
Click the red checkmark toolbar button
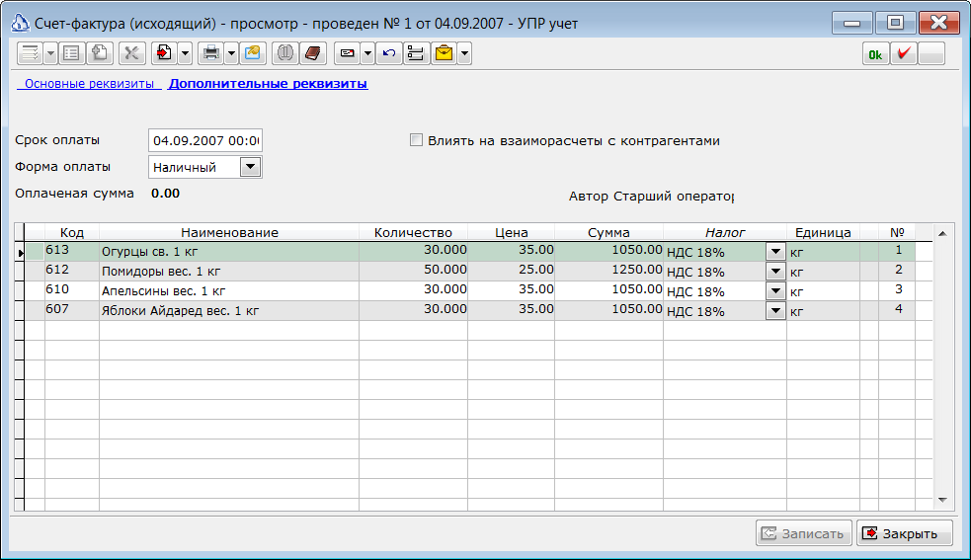904,54
